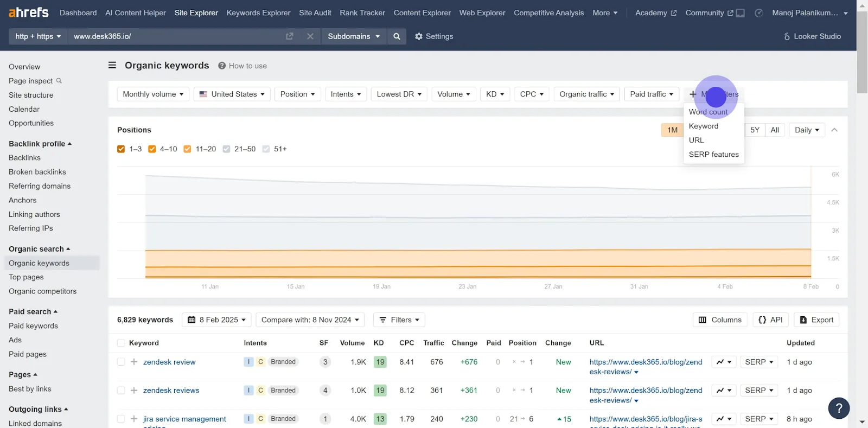This screenshot has height=428, width=868.
Task: Open the KD filter dropdown
Action: click(495, 94)
